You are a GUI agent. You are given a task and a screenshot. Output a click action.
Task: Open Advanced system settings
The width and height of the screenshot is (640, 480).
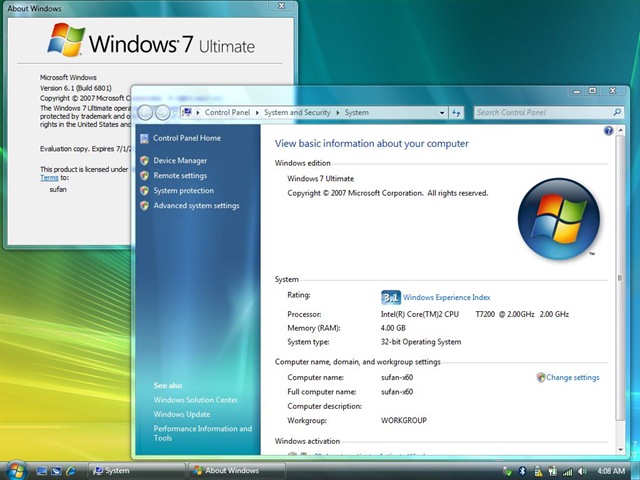point(196,206)
